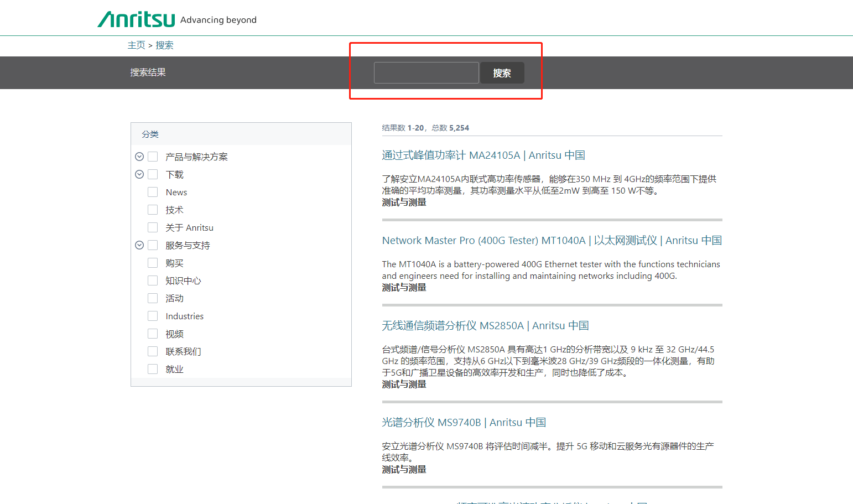
Task: Toggle the 知识中心 checkbox
Action: [153, 280]
